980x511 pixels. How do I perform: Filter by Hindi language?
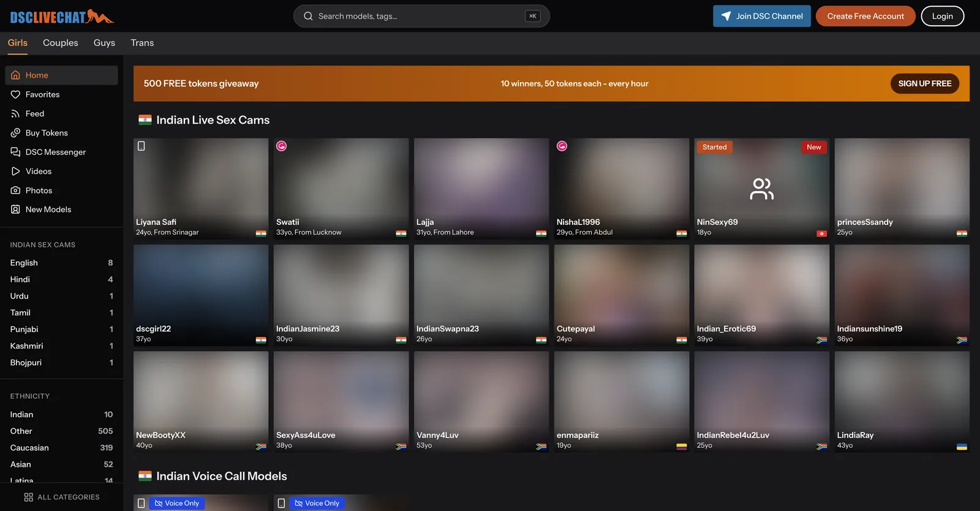click(62, 279)
